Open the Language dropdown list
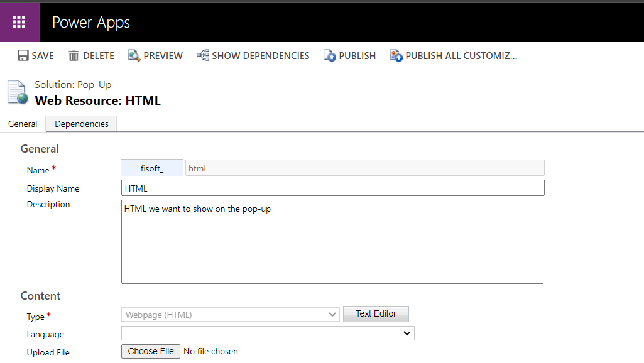644x363 pixels. (268, 333)
